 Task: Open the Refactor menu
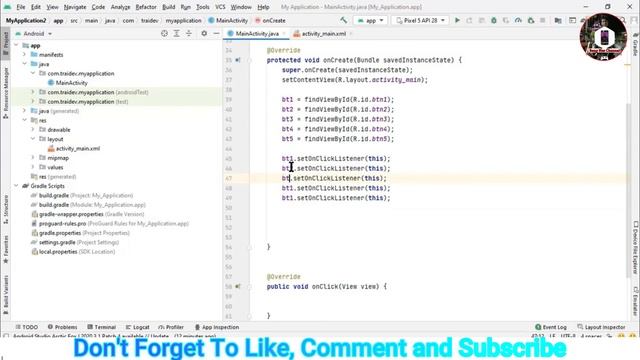(146, 7)
